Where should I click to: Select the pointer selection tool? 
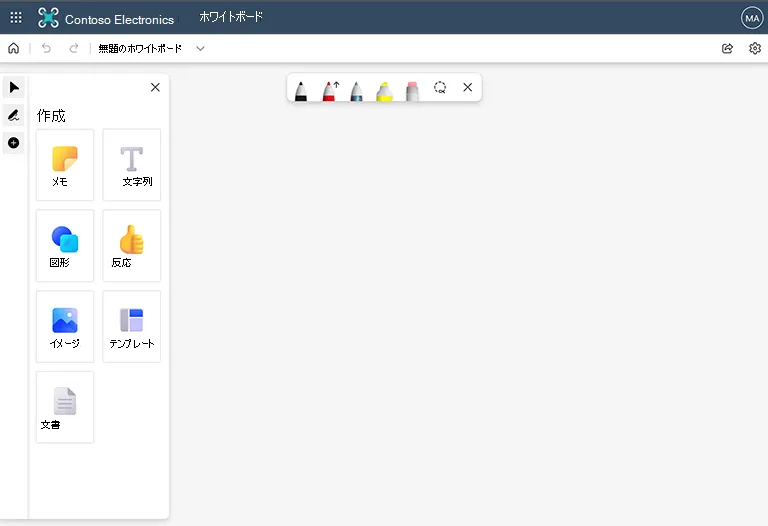point(14,88)
